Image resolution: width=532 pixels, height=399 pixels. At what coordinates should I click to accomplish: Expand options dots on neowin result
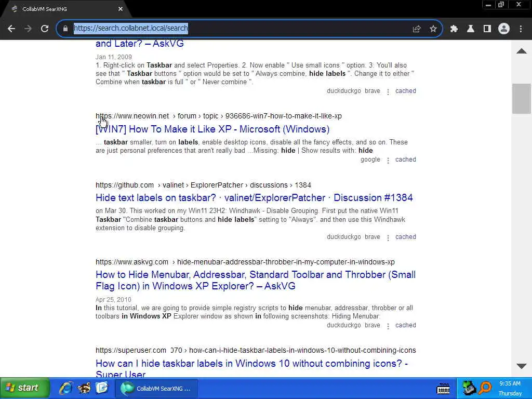point(388,160)
